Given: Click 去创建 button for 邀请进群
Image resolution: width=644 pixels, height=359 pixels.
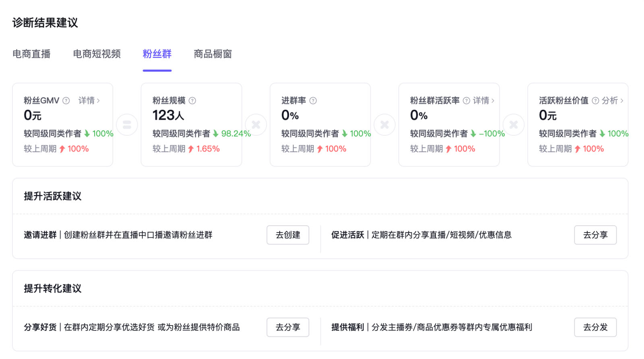Looking at the screenshot, I should (288, 235).
